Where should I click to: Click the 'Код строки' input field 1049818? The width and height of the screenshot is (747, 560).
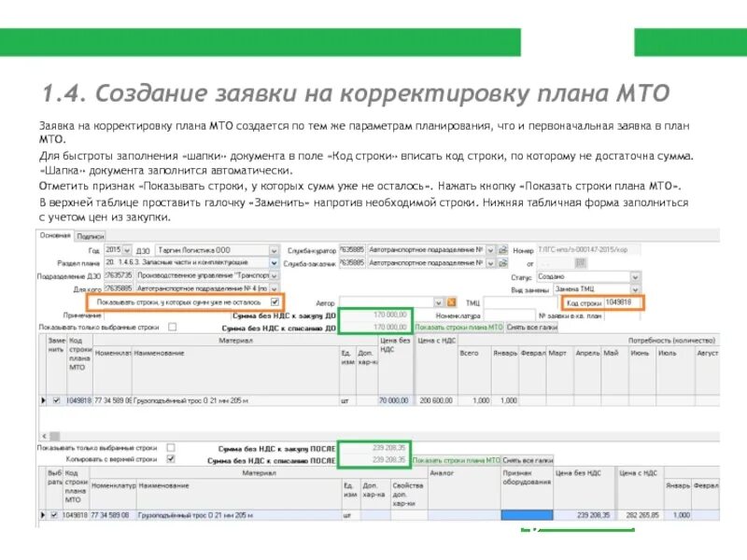pyautogui.click(x=623, y=302)
